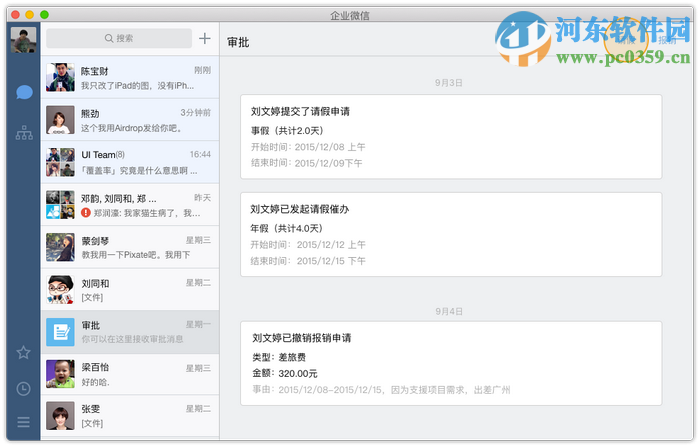
Task: Click the UI Team group avatar
Action: coord(60,162)
